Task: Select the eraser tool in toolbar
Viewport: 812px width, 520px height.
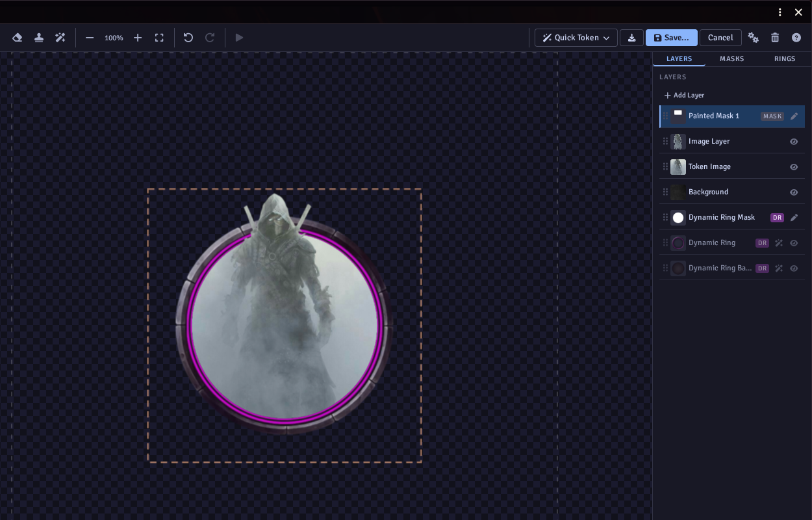Action: click(18, 38)
